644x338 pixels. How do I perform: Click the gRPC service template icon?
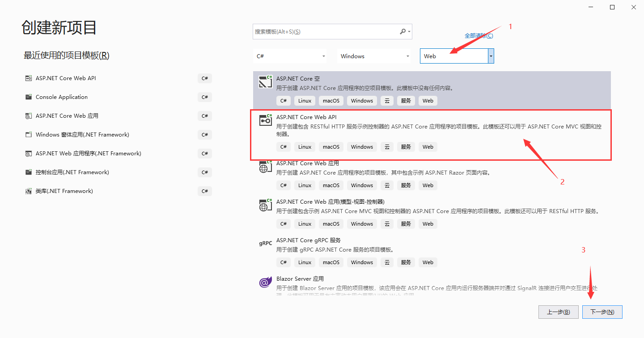click(266, 244)
